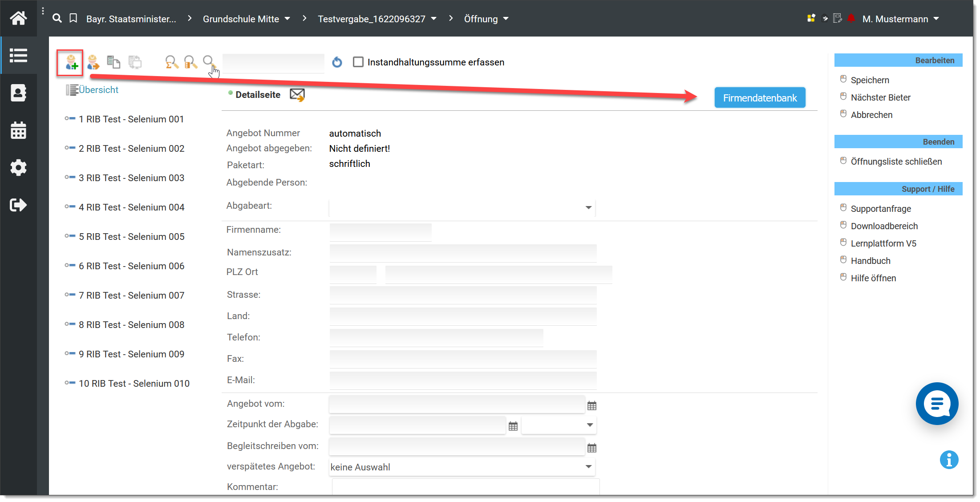Open Downloadbereich

tap(884, 226)
